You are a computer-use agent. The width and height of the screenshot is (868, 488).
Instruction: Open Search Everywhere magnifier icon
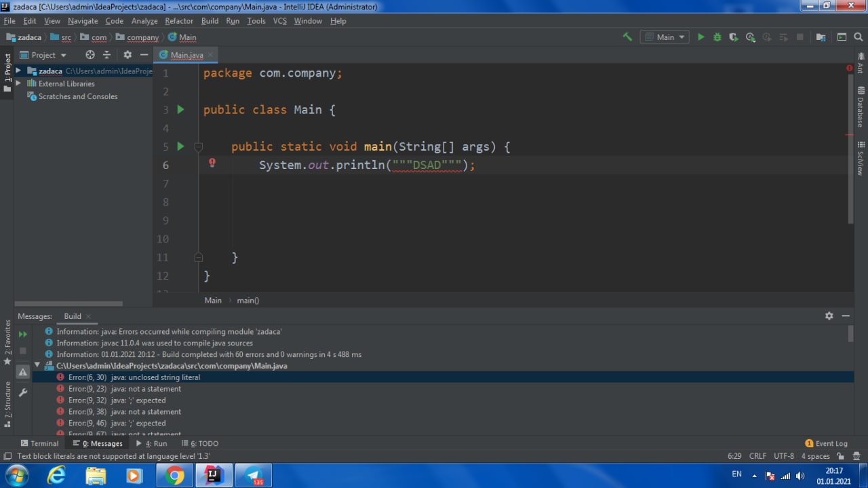[x=858, y=37]
